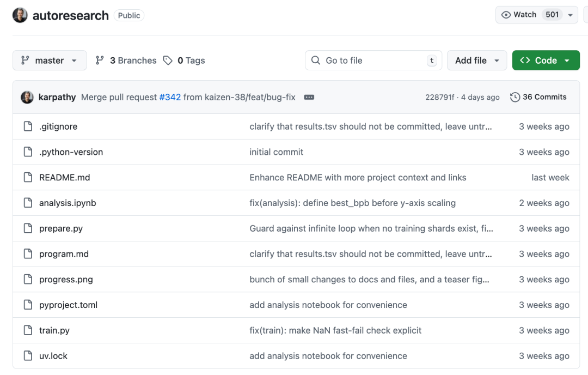The height and width of the screenshot is (375, 588).
Task: Open commit hash 228791f
Action: [439, 97]
